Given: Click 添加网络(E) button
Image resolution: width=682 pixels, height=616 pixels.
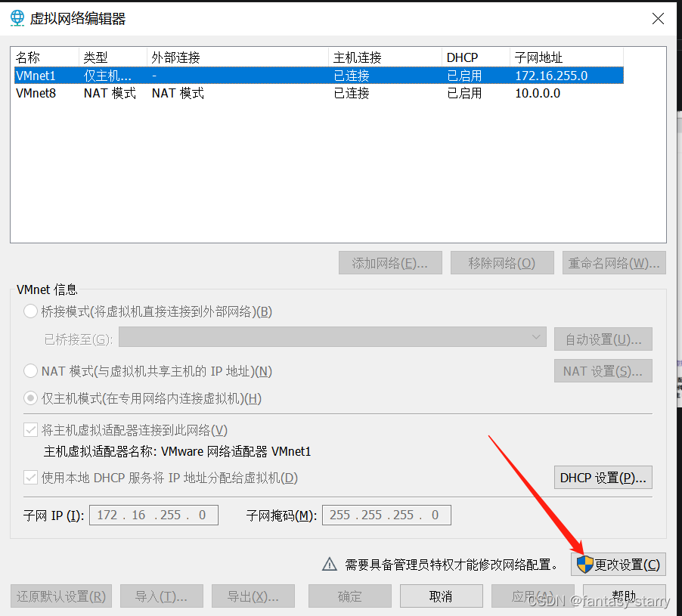Looking at the screenshot, I should click(390, 262).
